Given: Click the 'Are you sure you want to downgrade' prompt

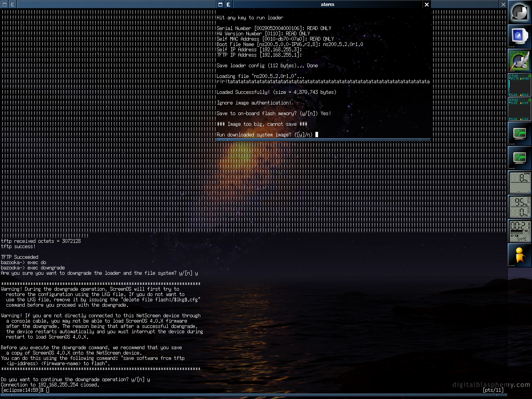Looking at the screenshot, I should (99, 273).
